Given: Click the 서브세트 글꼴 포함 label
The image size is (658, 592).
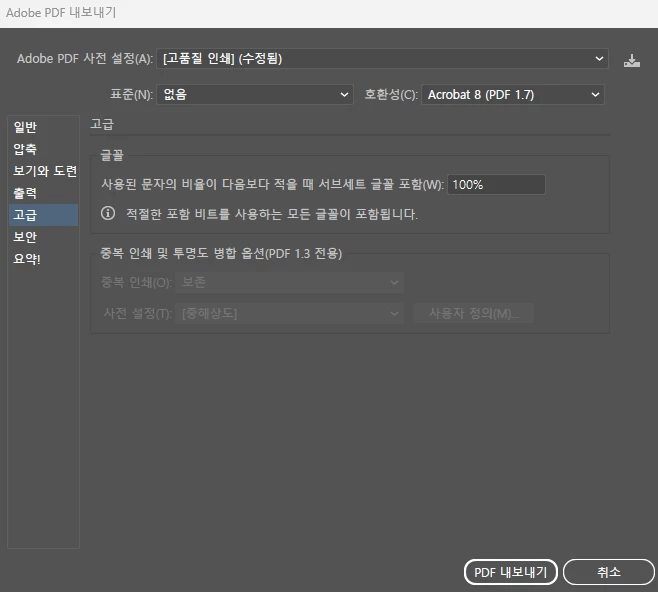Looking at the screenshot, I should (272, 184).
